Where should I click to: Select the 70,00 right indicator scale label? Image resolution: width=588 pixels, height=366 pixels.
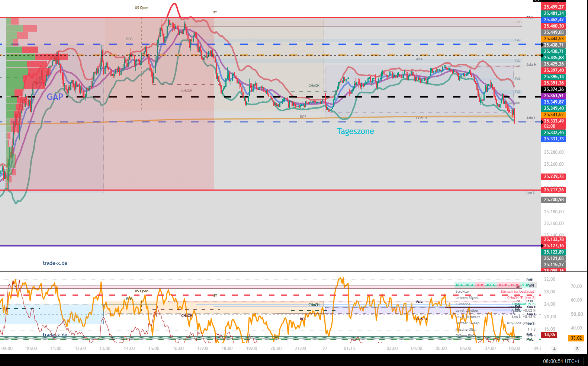(x=576, y=286)
